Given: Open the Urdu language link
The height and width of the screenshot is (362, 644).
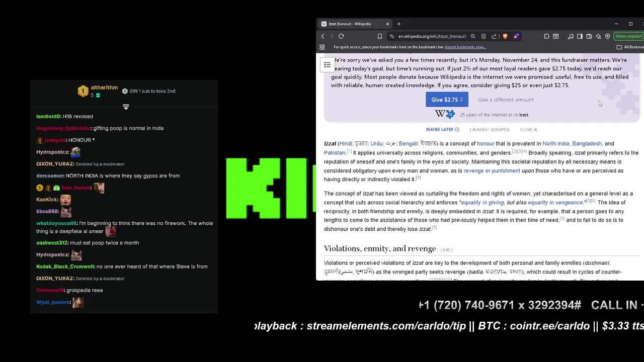Looking at the screenshot, I should [376, 144].
